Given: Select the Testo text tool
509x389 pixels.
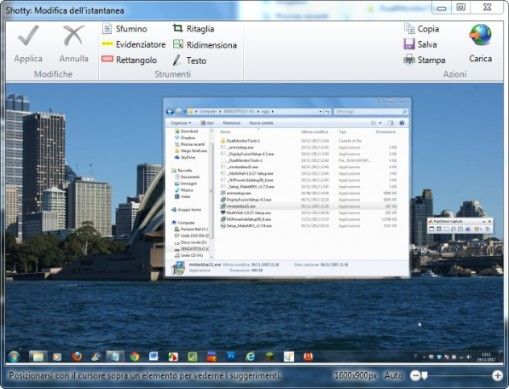Looking at the screenshot, I should click(189, 60).
